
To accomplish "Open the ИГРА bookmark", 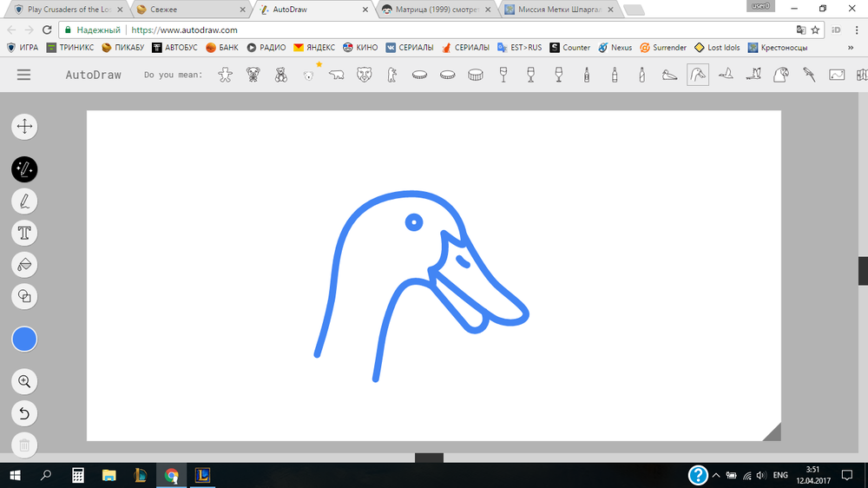I will (x=23, y=48).
